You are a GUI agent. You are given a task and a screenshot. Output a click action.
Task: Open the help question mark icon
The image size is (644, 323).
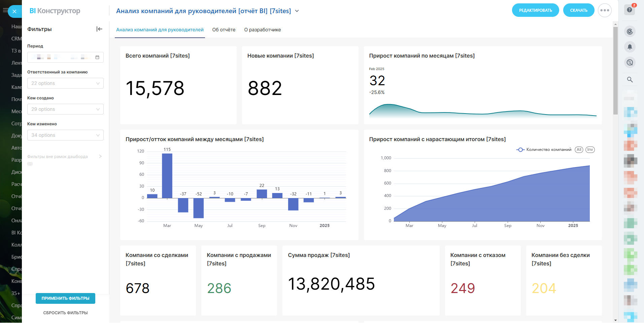click(630, 10)
